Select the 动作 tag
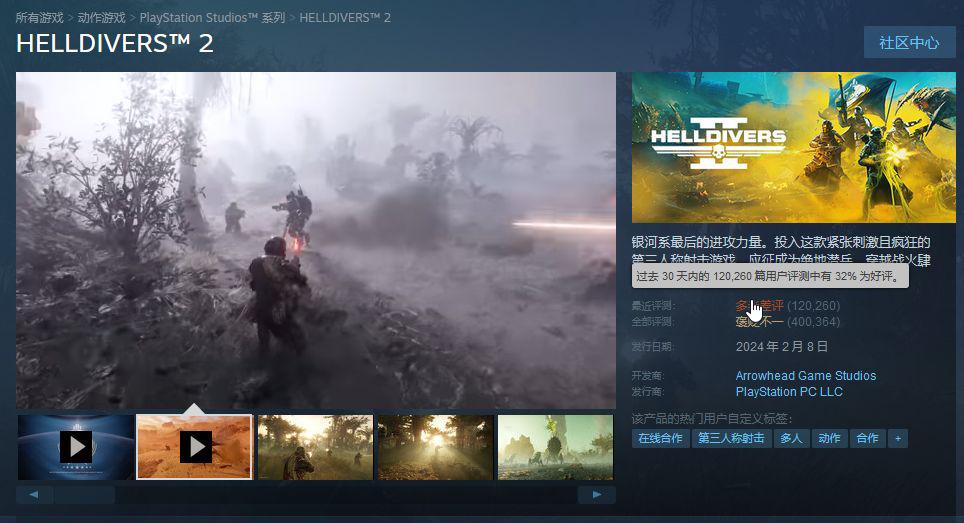 [829, 438]
